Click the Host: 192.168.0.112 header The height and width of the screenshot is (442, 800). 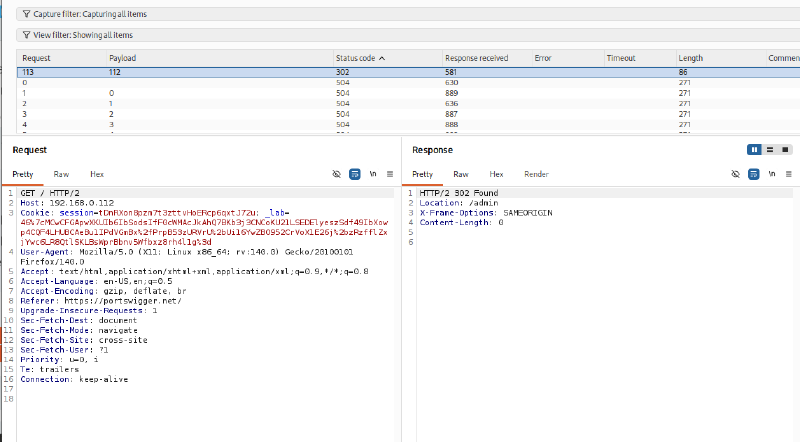click(67, 203)
